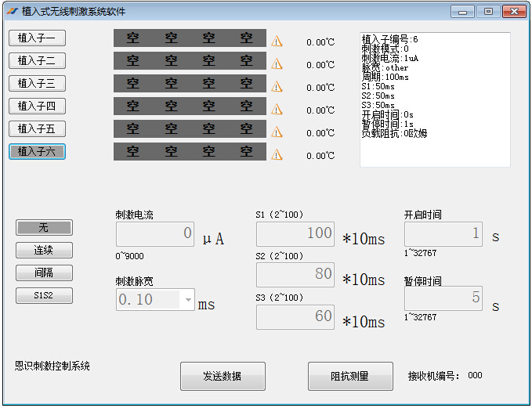Click the app icon in the title bar
The height and width of the screenshot is (408, 532).
[x=12, y=12]
